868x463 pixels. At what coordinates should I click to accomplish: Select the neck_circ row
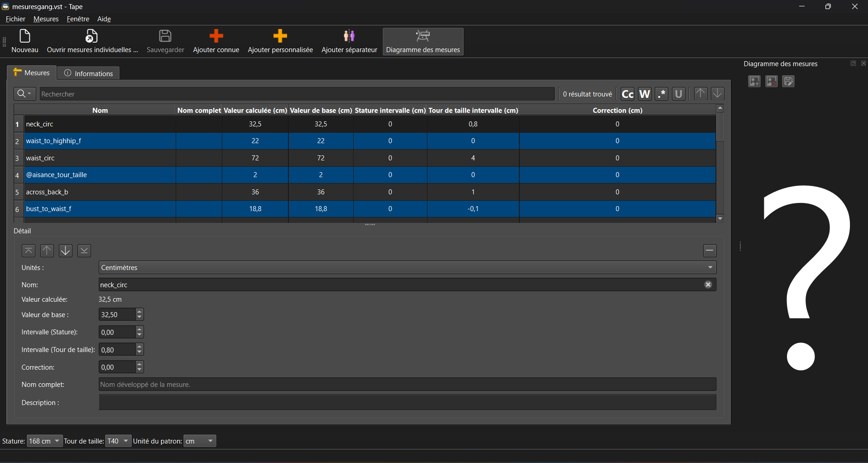(x=369, y=124)
